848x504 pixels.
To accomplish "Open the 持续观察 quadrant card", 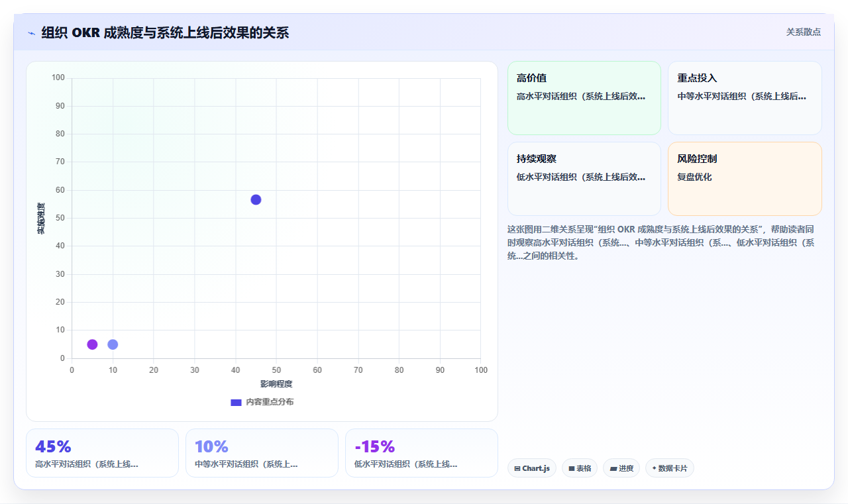I will click(x=584, y=179).
